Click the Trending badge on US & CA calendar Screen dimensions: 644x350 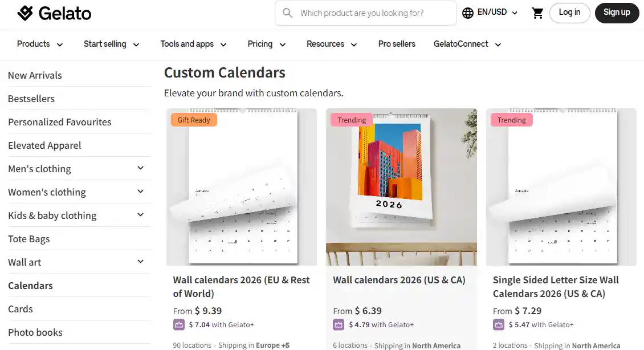pos(352,120)
